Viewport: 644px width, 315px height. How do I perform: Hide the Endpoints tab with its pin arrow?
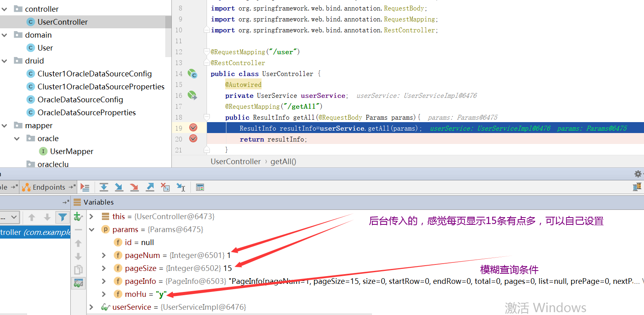(72, 187)
